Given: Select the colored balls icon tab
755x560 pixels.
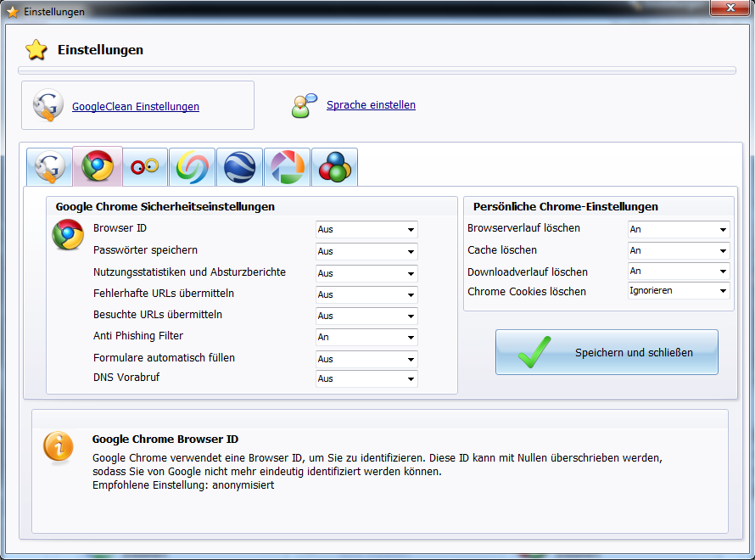Looking at the screenshot, I should tap(334, 166).
